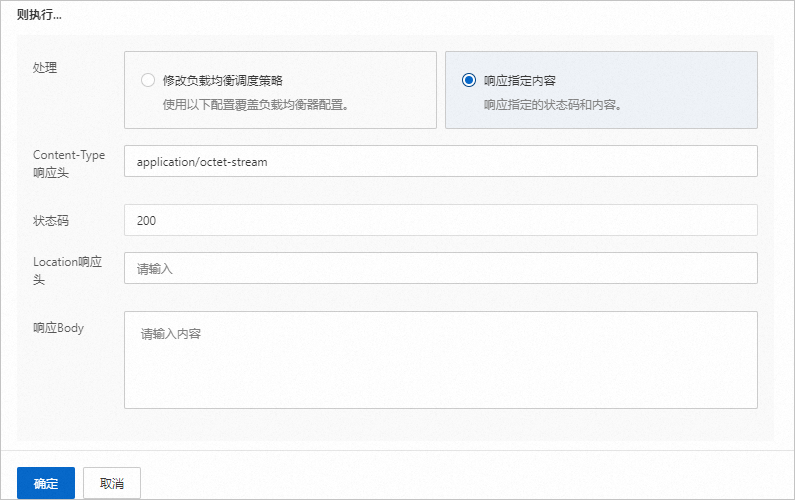The width and height of the screenshot is (795, 500).
Task: Select the 修改负载均衡调度策略 radio button
Action: [148, 80]
